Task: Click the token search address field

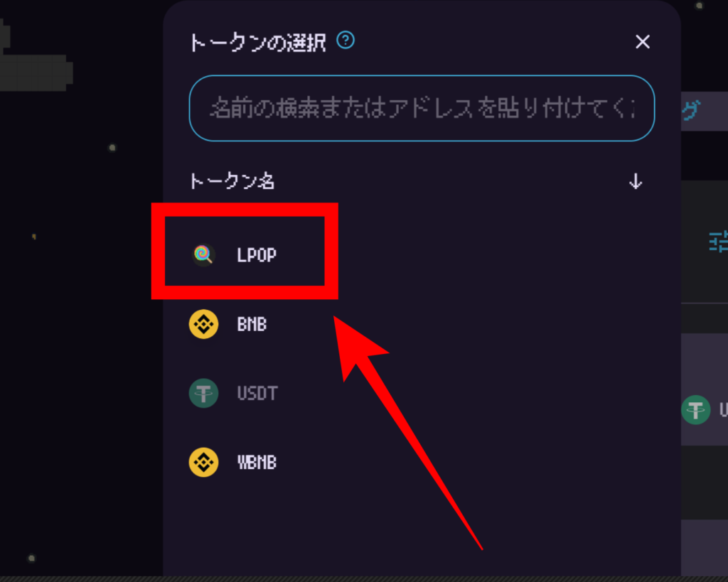Action: 422,108
